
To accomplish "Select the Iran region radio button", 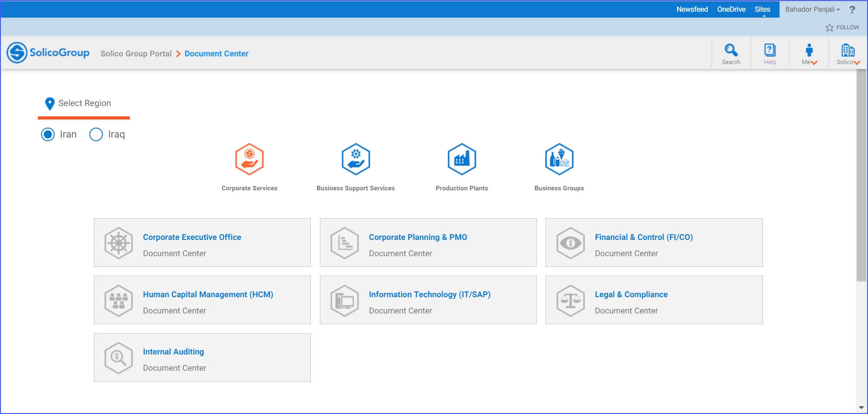I will [x=48, y=134].
